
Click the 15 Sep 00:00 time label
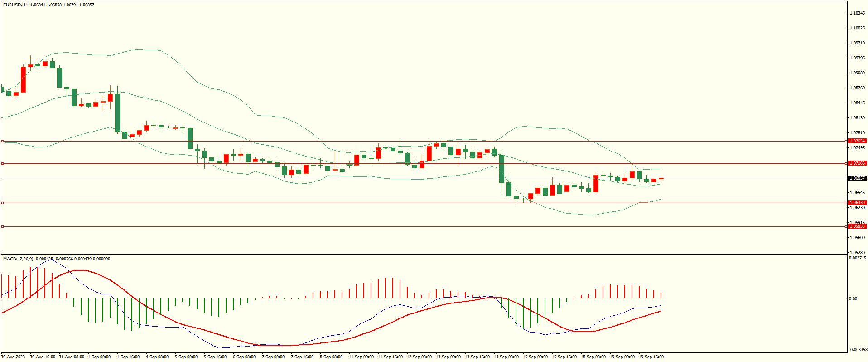535,357
